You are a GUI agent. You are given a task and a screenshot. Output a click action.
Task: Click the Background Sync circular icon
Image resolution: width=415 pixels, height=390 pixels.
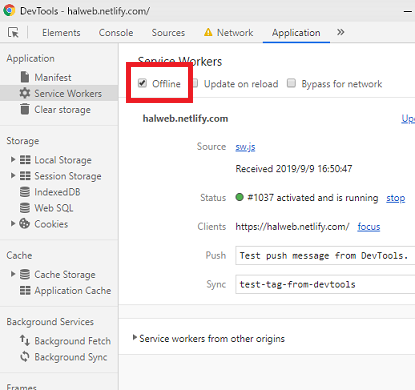pyautogui.click(x=25, y=356)
